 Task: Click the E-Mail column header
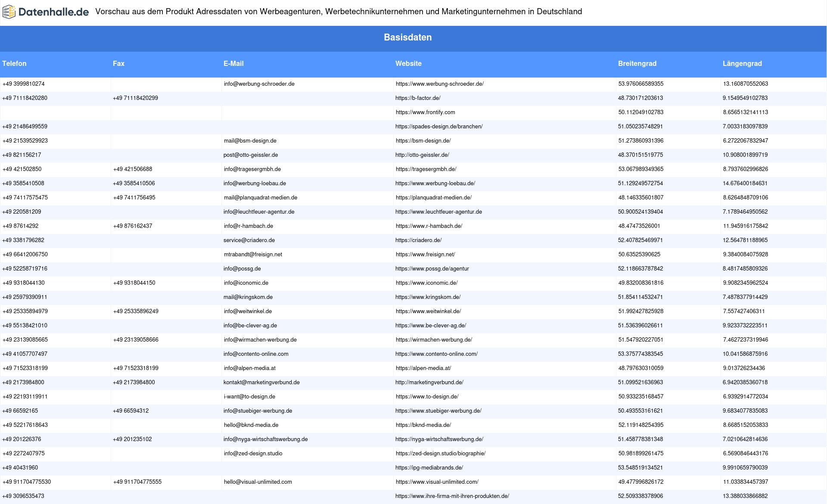[233, 64]
